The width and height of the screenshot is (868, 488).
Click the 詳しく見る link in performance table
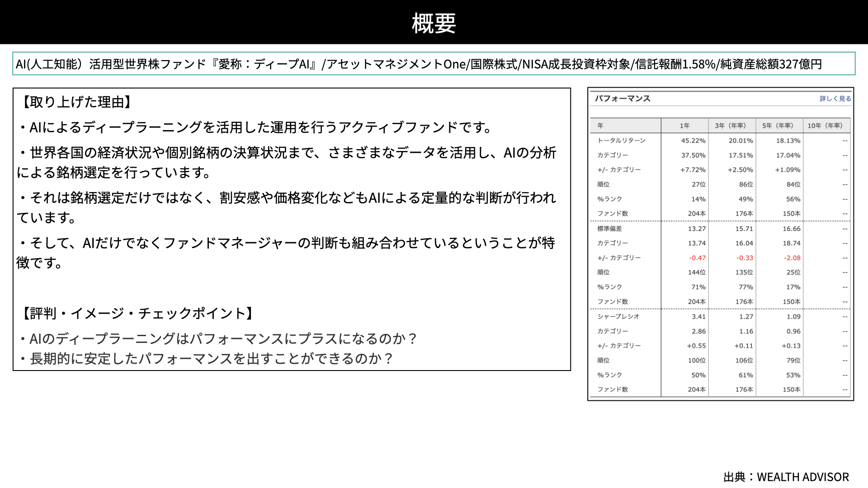(835, 99)
